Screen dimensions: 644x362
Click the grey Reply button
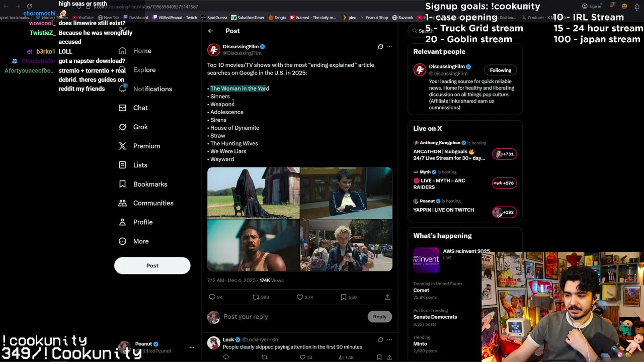380,317
